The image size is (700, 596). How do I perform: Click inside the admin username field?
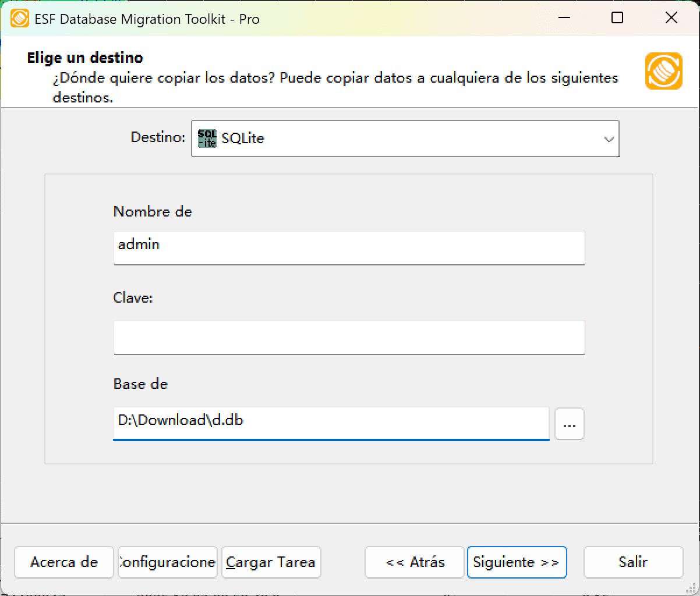click(x=348, y=248)
